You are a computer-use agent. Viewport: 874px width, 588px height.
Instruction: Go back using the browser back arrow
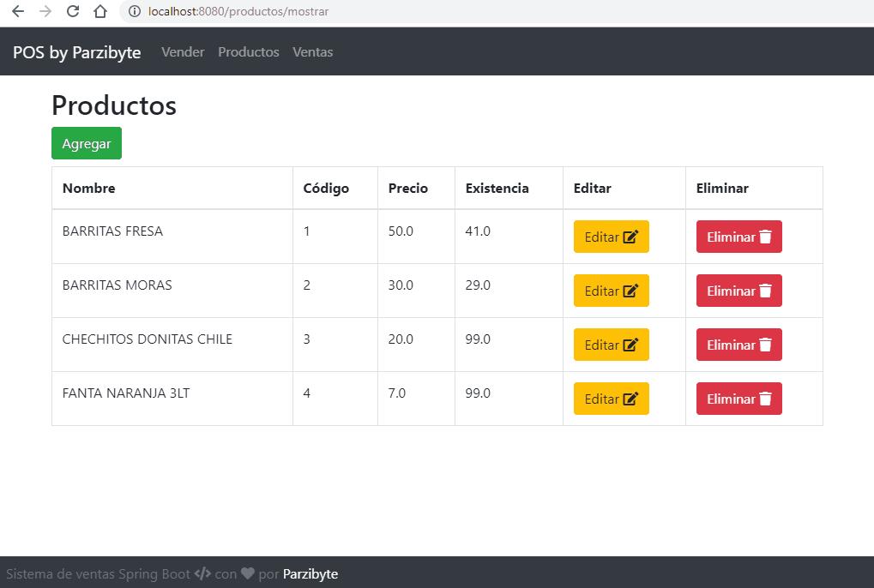(x=18, y=11)
